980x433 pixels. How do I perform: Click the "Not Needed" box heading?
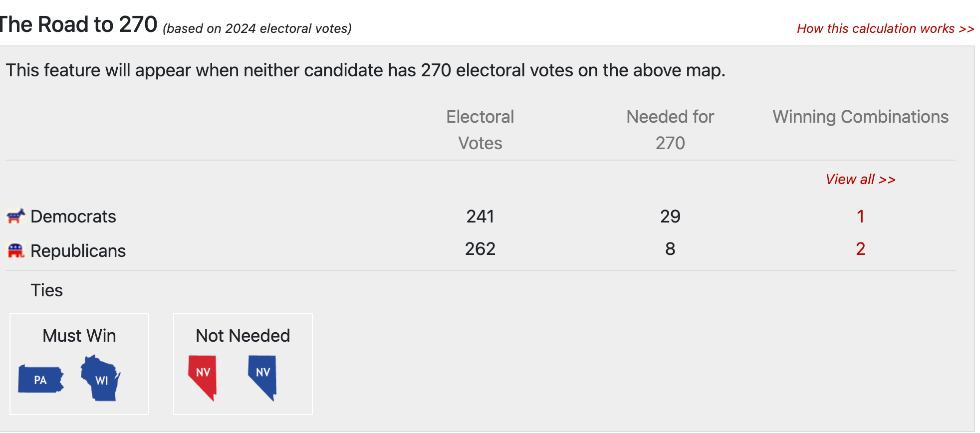coord(243,336)
